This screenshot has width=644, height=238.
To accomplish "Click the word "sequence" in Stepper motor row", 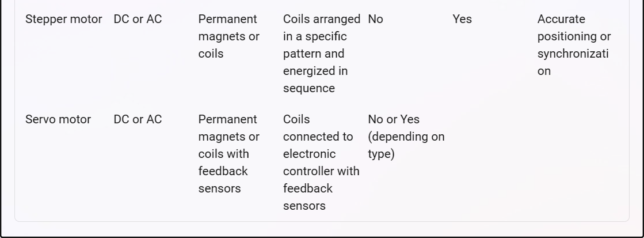I will [308, 88].
